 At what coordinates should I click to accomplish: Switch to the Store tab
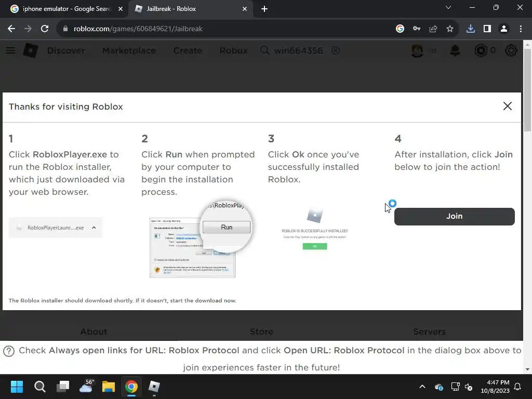(262, 331)
